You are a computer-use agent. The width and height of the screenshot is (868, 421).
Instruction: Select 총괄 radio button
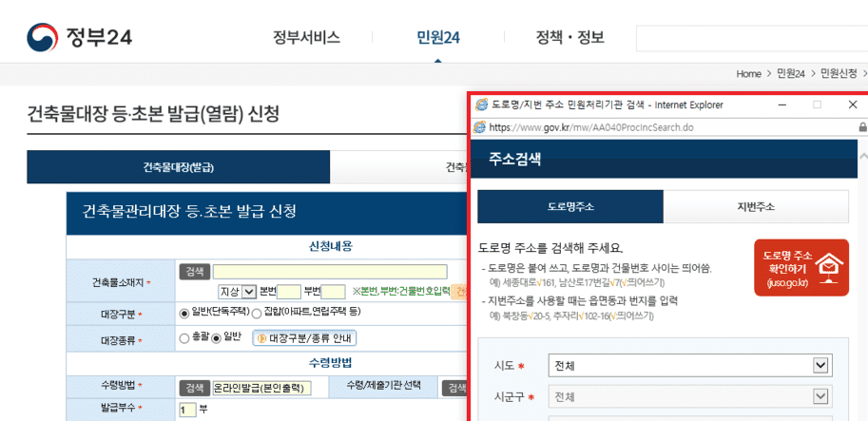[x=184, y=338]
